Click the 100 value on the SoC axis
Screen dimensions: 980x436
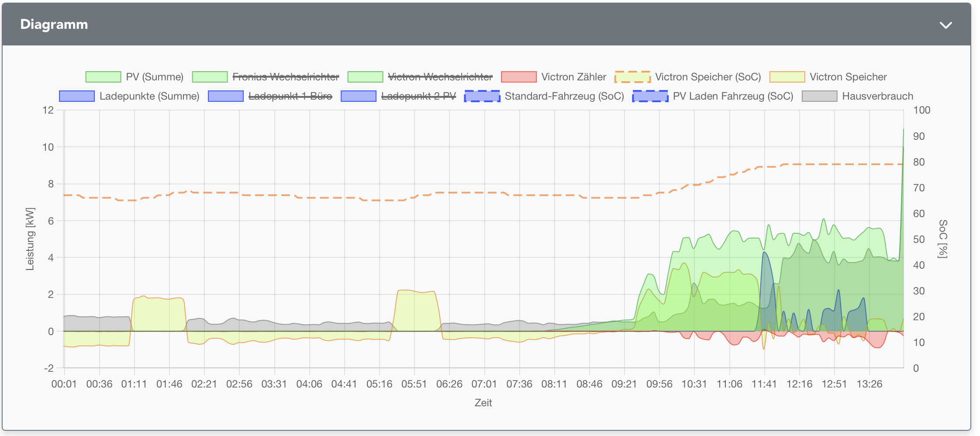coord(922,110)
